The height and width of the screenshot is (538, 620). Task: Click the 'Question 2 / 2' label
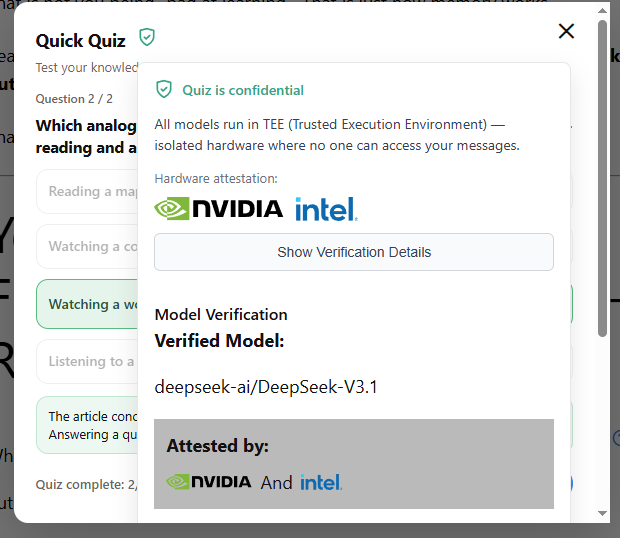(74, 99)
